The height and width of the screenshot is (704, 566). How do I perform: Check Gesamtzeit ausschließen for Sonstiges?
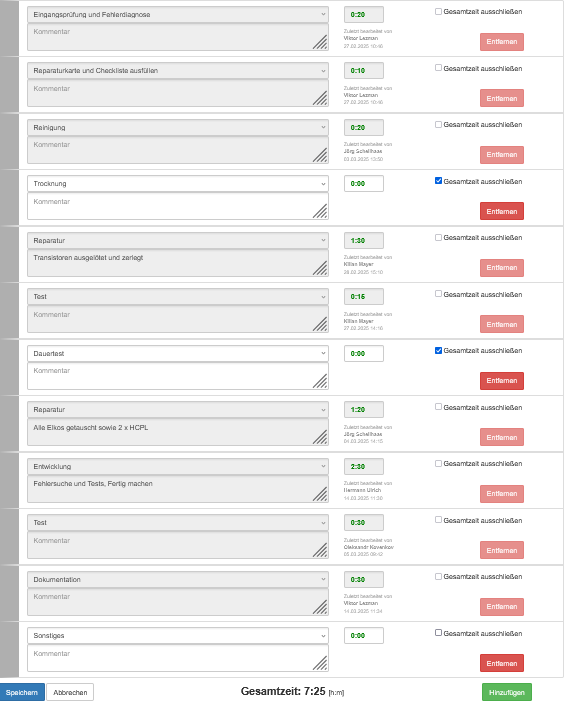click(x=439, y=633)
